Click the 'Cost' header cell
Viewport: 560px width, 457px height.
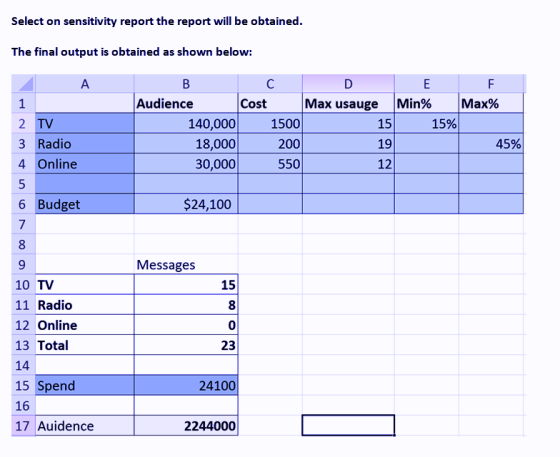coord(270,103)
